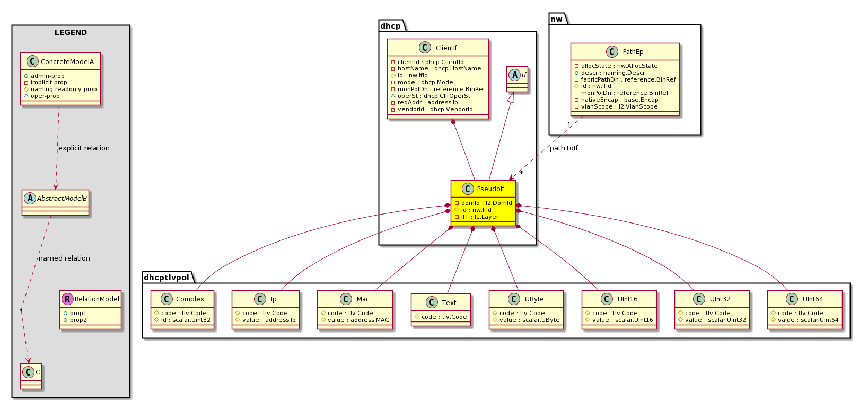Click 'nativeEncap : base.Encap' in PathEp

click(x=619, y=100)
